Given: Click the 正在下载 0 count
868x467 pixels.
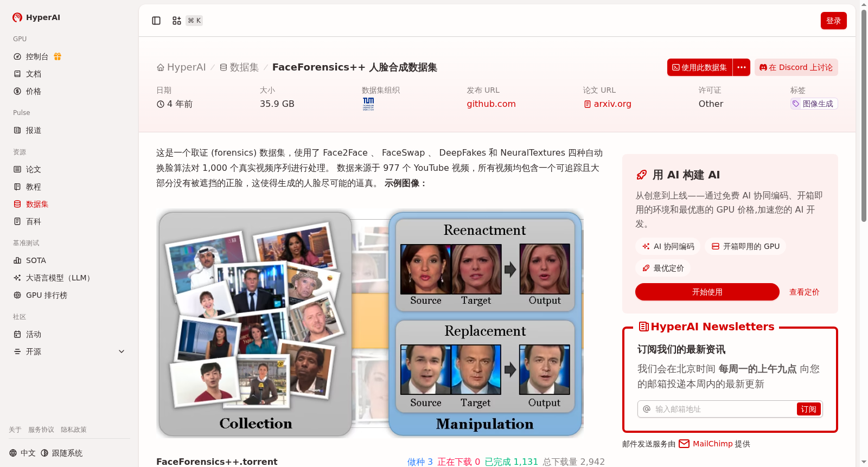Looking at the screenshot, I should click(458, 462).
